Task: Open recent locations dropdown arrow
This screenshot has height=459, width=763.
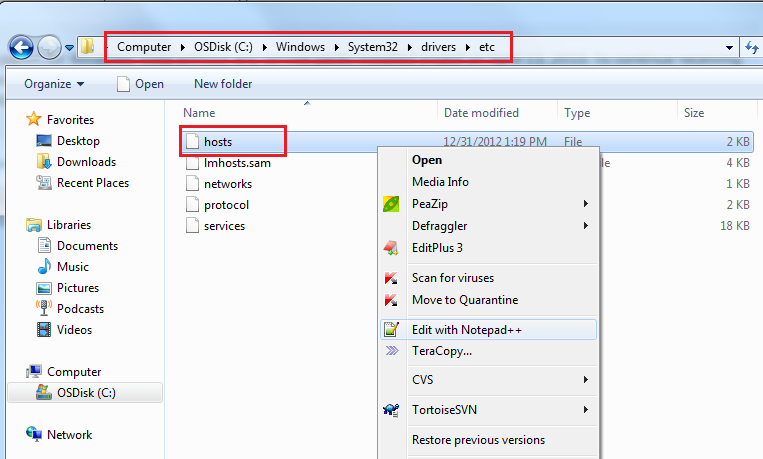Action: 70,47
